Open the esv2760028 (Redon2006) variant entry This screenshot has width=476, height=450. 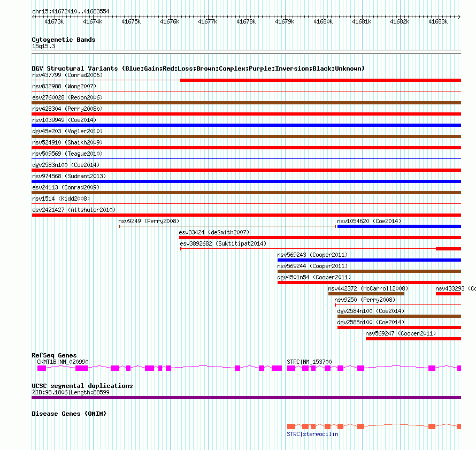(x=67, y=97)
